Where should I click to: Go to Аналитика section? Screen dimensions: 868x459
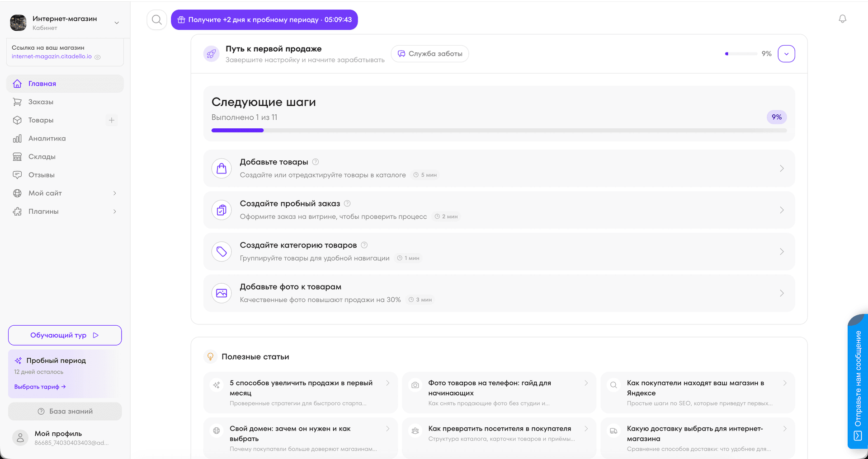click(x=47, y=139)
